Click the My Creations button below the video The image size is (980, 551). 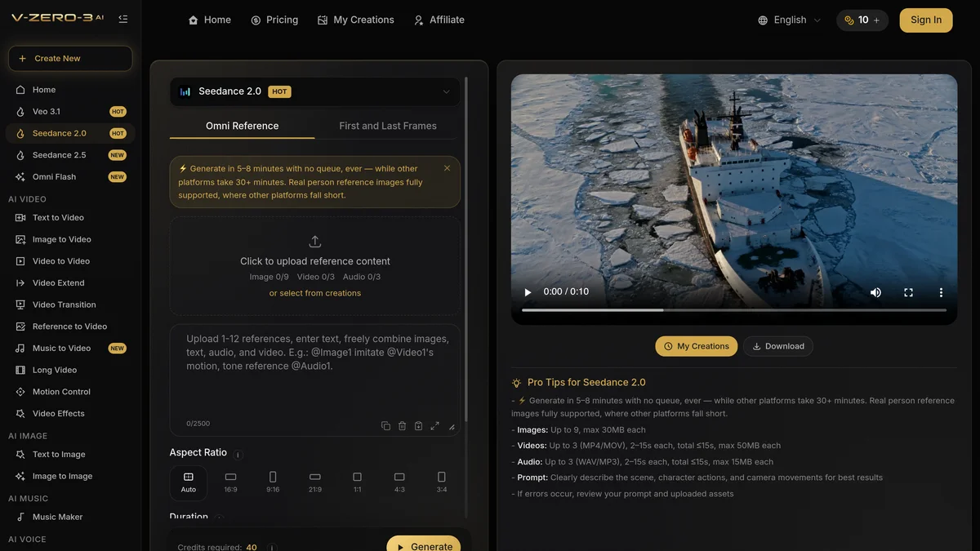click(x=697, y=346)
